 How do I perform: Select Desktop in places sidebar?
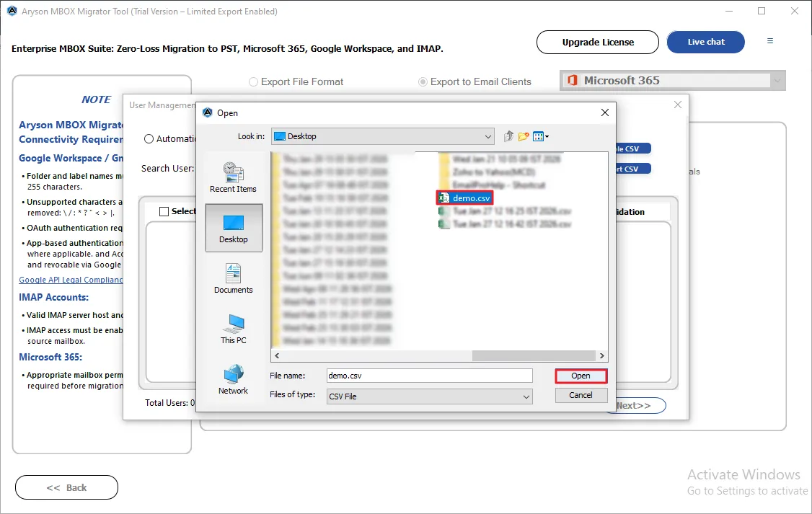click(x=234, y=228)
